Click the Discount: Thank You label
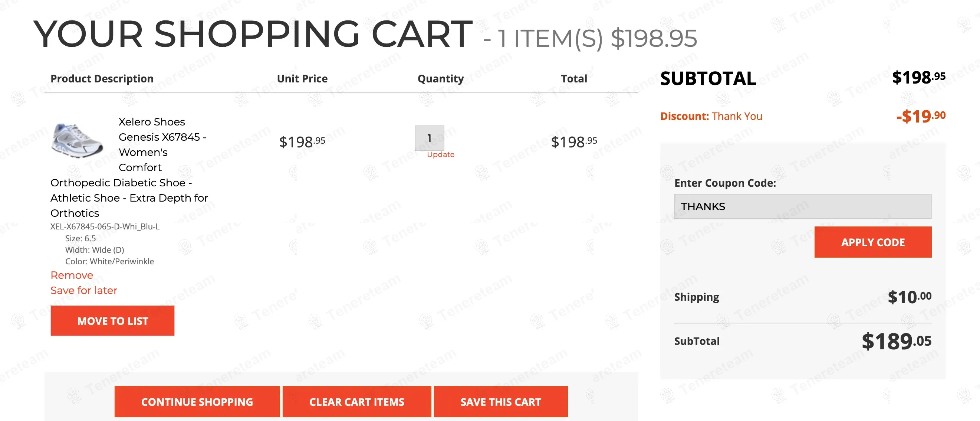 click(711, 116)
